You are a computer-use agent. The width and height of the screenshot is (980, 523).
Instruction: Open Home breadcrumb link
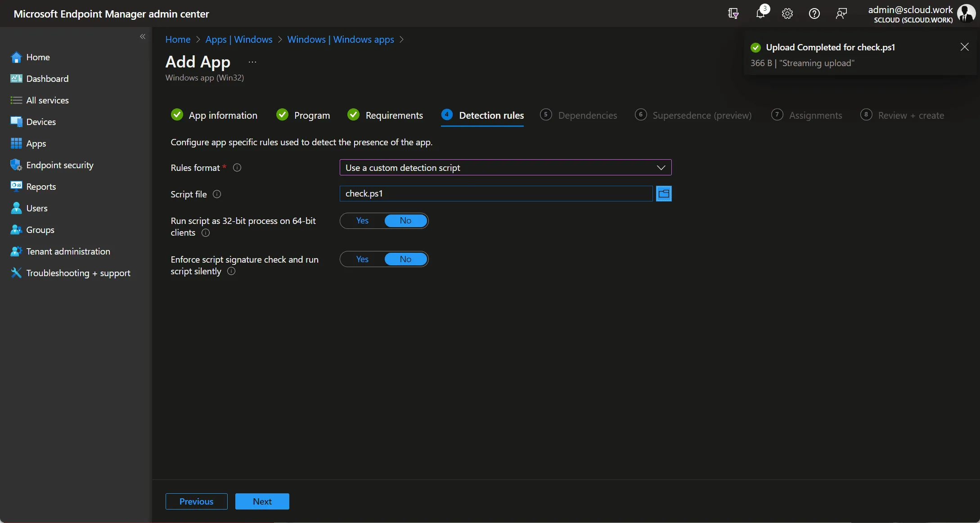point(178,40)
